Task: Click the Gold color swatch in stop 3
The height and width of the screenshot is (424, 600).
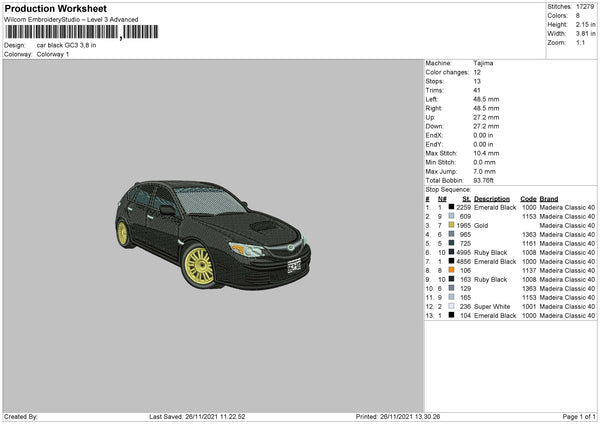Action: [451, 225]
